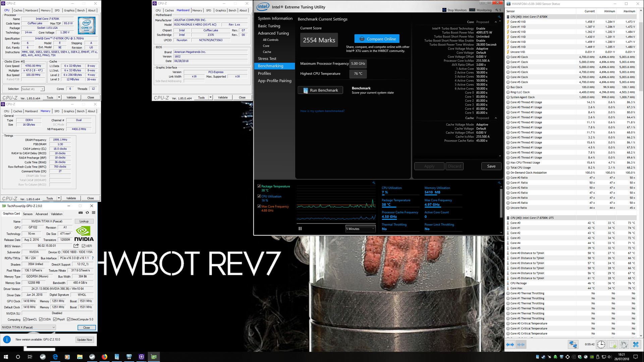Toggle the UEFI checkbox in GPU-Z
Image resolution: width=644 pixels, height=362 pixels.
coord(84,246)
